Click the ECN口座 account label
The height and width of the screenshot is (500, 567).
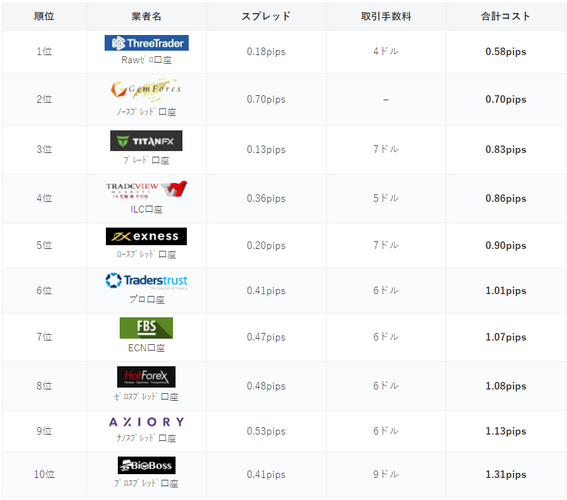click(146, 348)
